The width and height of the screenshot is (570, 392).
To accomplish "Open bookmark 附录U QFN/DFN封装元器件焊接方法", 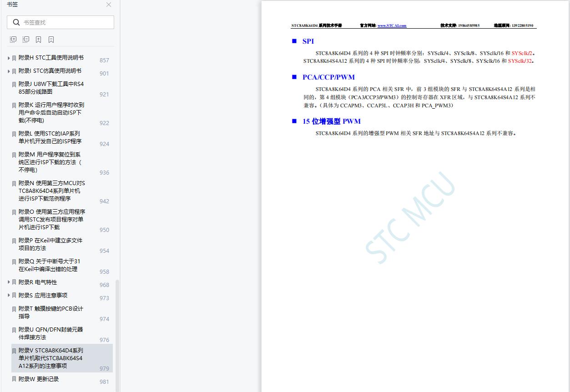I will point(51,333).
